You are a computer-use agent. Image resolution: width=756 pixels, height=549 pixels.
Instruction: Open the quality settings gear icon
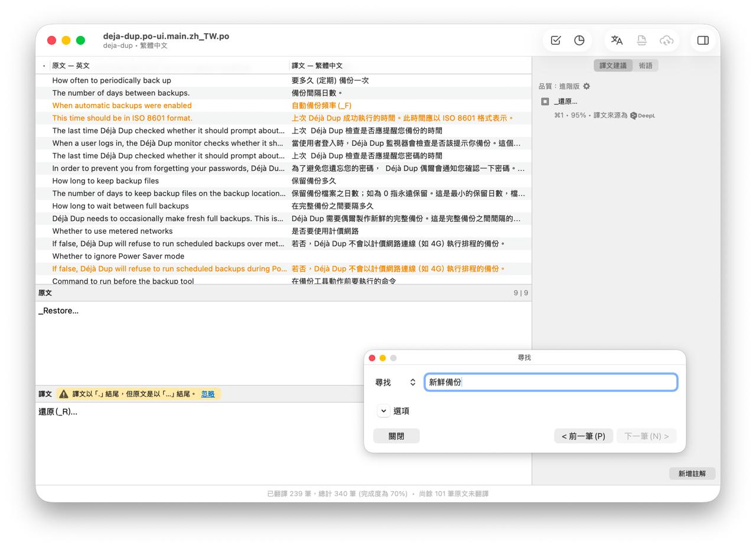point(586,86)
